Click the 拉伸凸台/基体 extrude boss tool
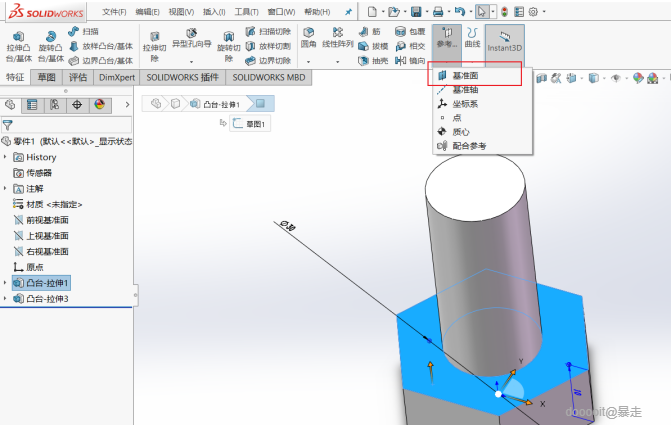The image size is (671, 425). [18, 45]
